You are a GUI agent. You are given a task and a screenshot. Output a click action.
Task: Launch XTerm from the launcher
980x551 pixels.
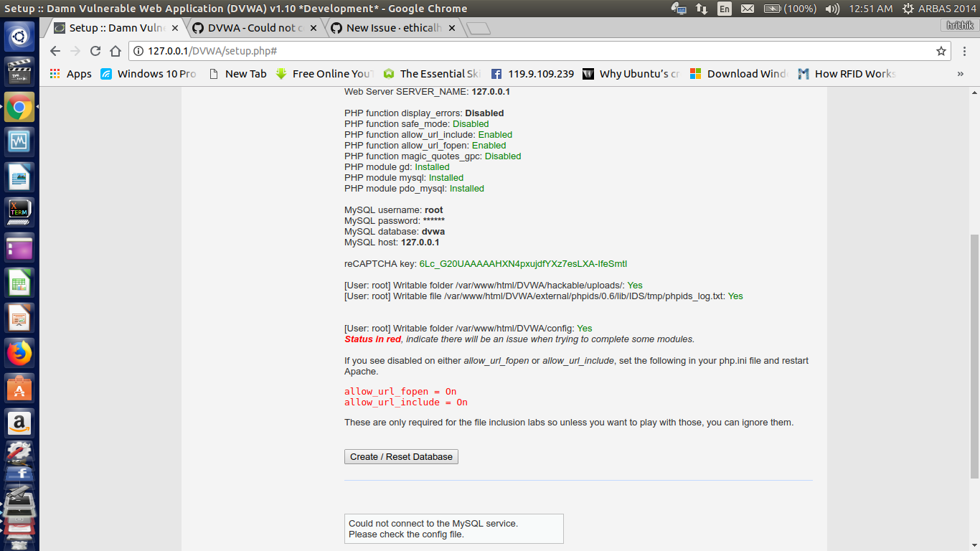tap(19, 212)
